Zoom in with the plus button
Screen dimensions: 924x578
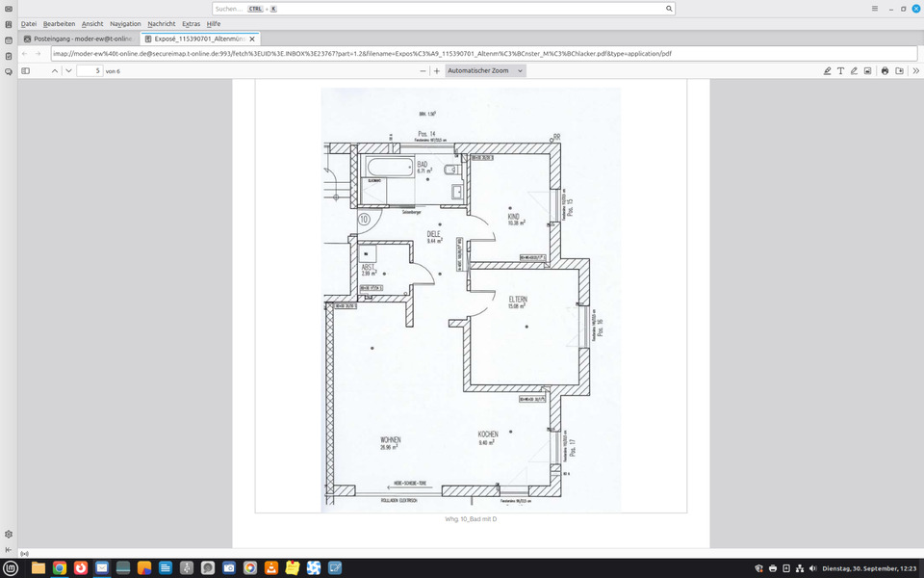437,70
